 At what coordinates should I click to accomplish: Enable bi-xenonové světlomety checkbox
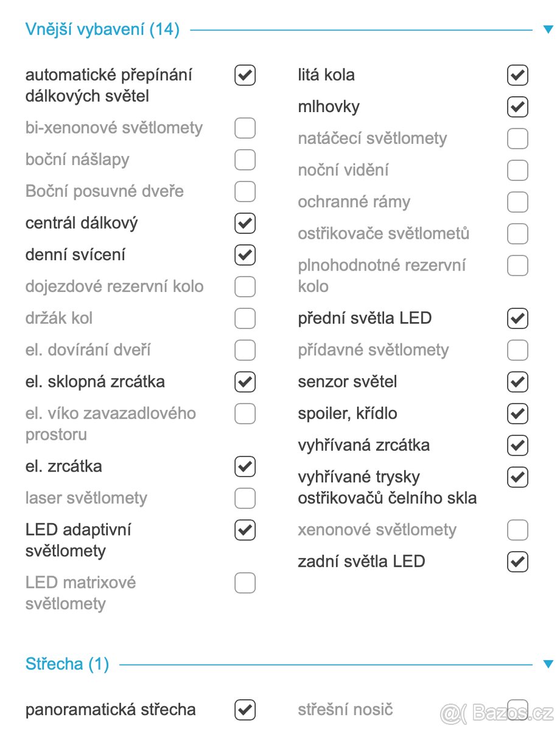(x=245, y=128)
